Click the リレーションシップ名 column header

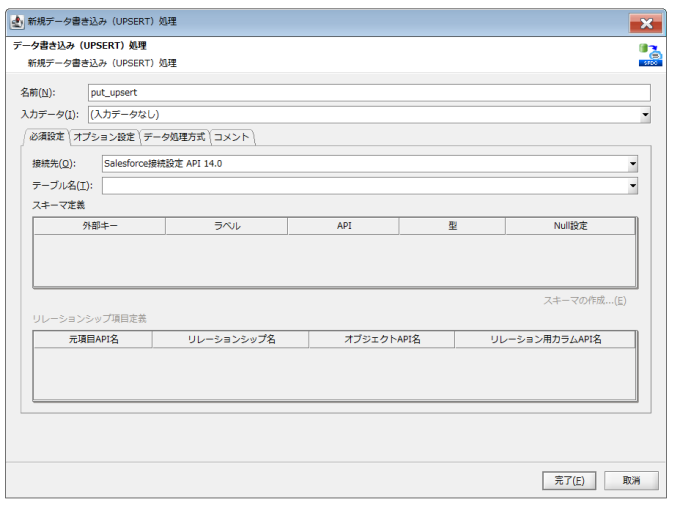tap(230, 340)
